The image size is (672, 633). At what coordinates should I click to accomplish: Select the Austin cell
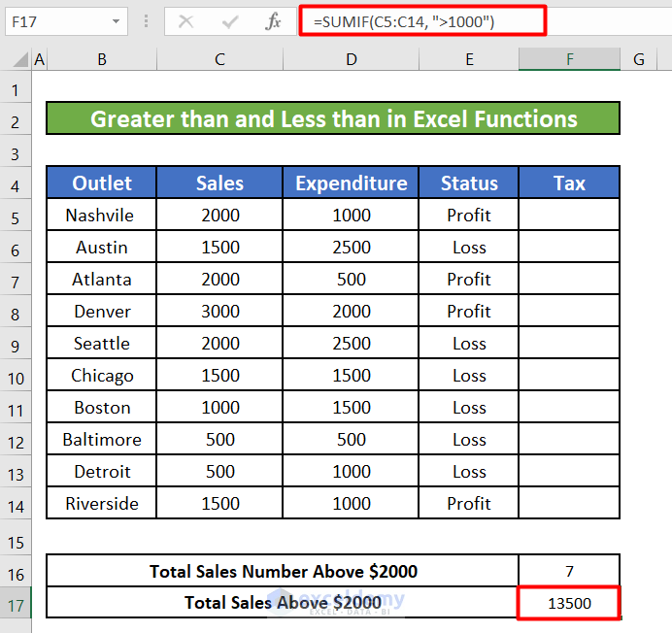click(102, 247)
